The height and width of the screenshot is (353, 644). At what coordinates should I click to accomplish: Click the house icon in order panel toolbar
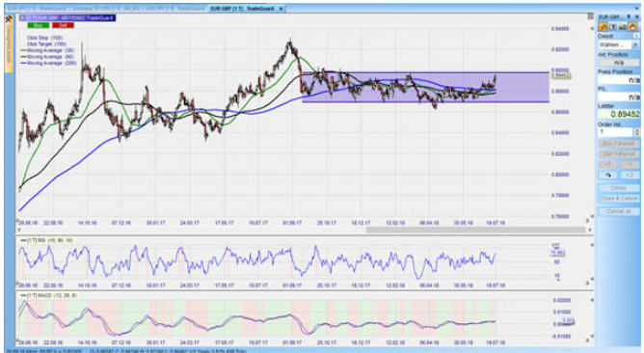pos(632,27)
